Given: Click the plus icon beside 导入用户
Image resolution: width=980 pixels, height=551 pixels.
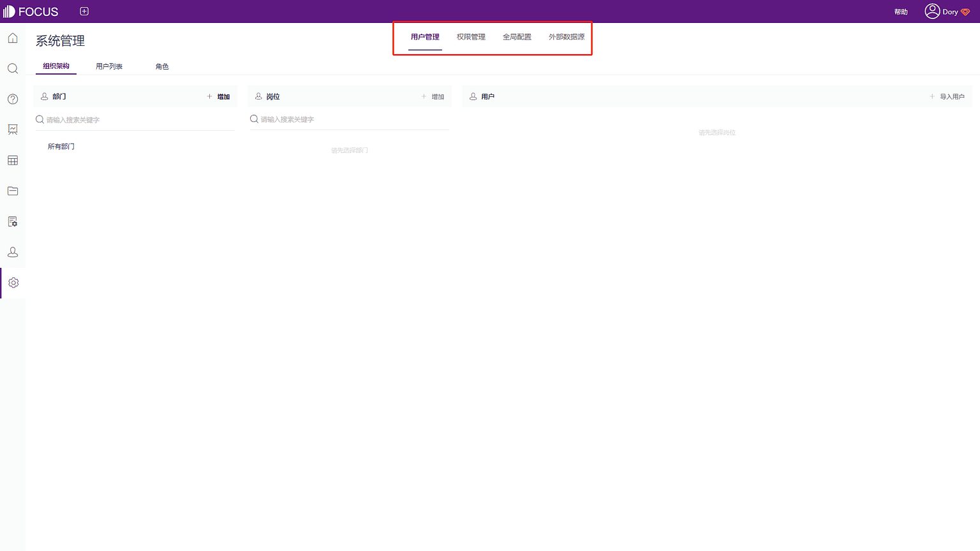Looking at the screenshot, I should click(x=932, y=96).
